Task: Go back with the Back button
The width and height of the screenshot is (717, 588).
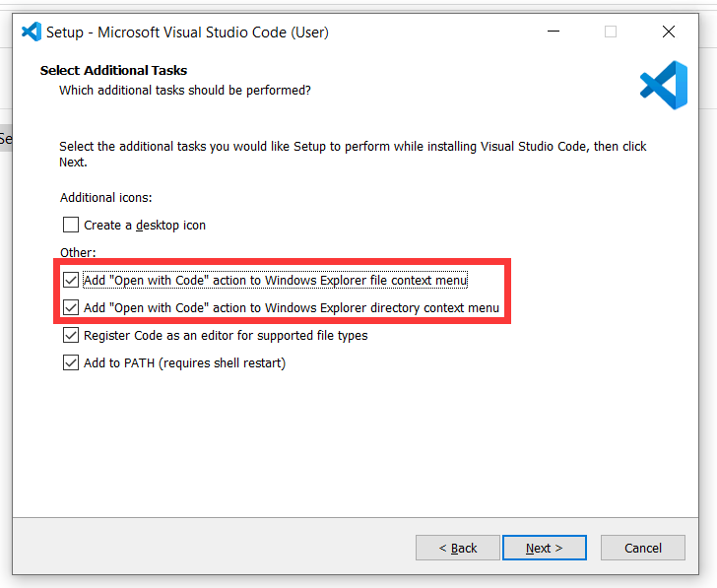Action: pos(457,548)
